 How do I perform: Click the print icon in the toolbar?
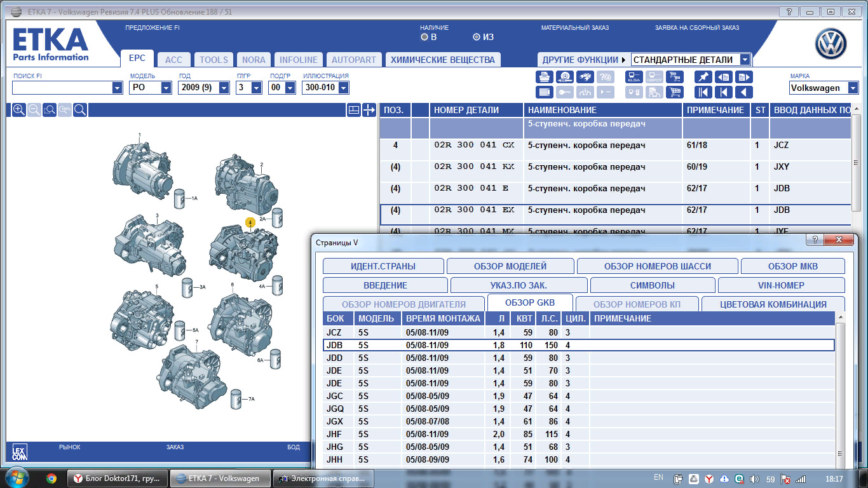pos(545,77)
